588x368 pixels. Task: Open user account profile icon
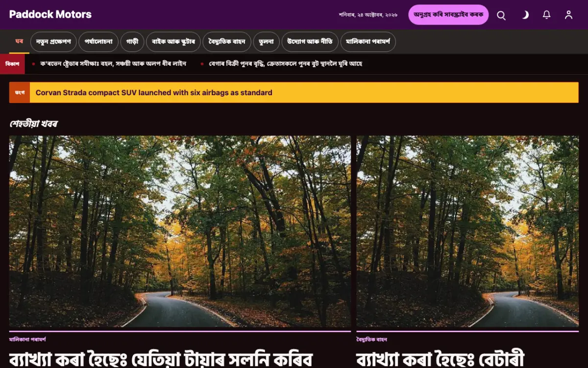point(569,15)
